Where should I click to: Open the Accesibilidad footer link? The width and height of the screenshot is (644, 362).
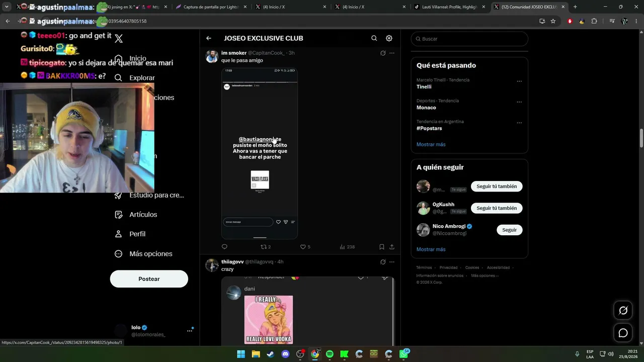tap(498, 268)
